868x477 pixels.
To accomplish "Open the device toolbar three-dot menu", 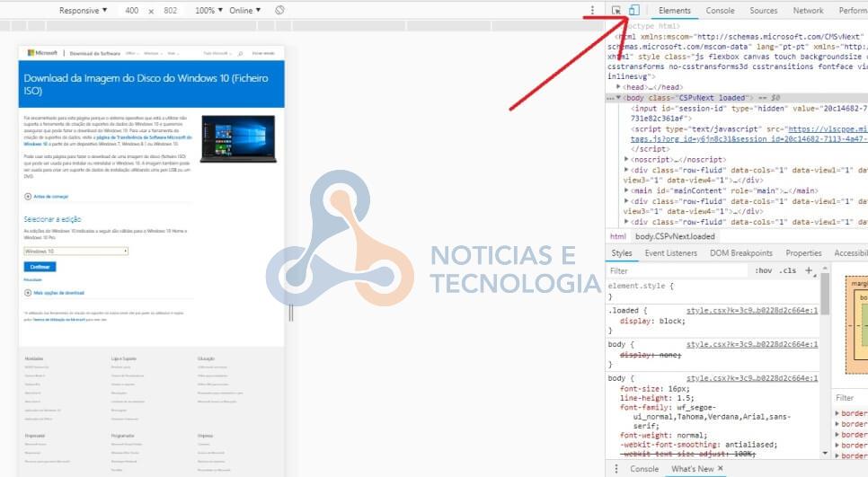I will (x=592, y=10).
